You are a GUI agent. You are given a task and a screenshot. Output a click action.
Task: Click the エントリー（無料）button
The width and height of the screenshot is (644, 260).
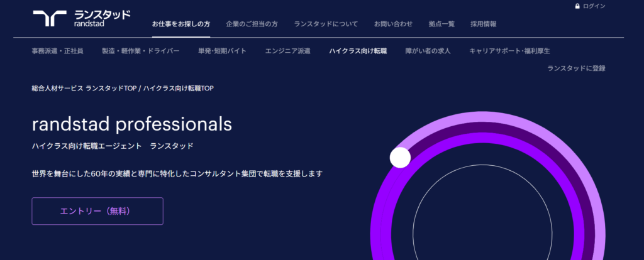click(x=97, y=211)
